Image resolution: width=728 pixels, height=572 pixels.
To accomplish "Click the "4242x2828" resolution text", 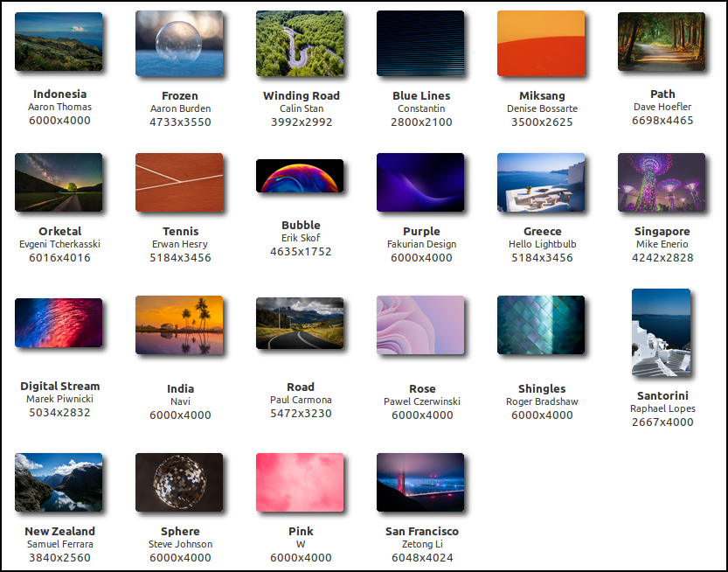I will click(x=662, y=257).
